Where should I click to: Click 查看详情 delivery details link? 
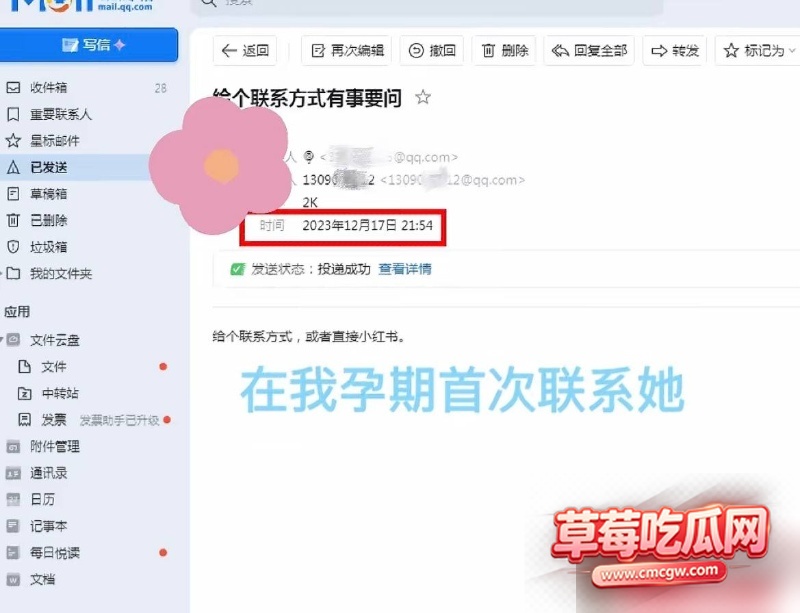405,269
